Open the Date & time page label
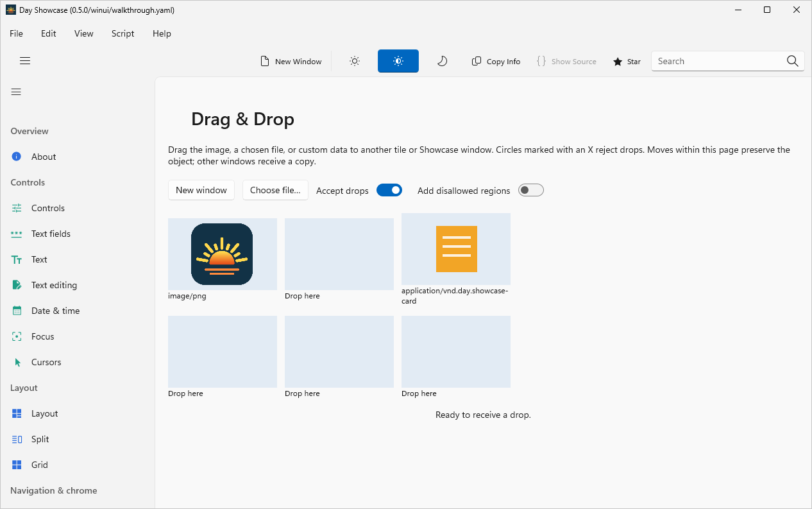Viewport: 812px width, 509px height. point(56,311)
